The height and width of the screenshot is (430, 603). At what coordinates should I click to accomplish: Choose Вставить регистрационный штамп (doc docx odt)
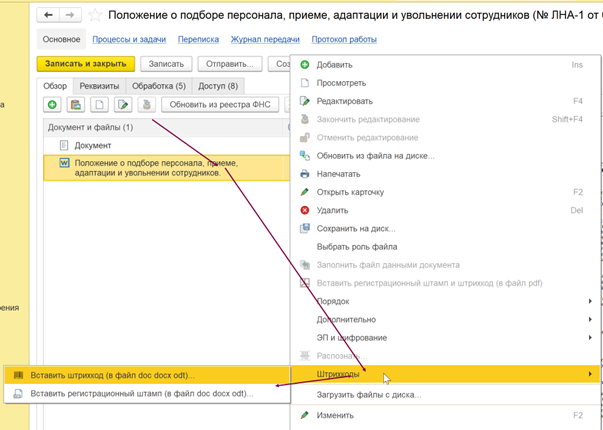point(147,394)
